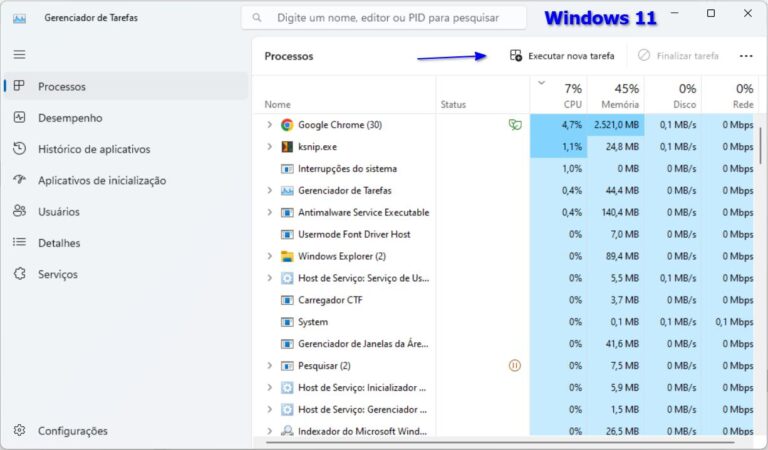The width and height of the screenshot is (768, 450).
Task: Click the Gerenciador de Tarefas process icon
Action: click(x=287, y=190)
